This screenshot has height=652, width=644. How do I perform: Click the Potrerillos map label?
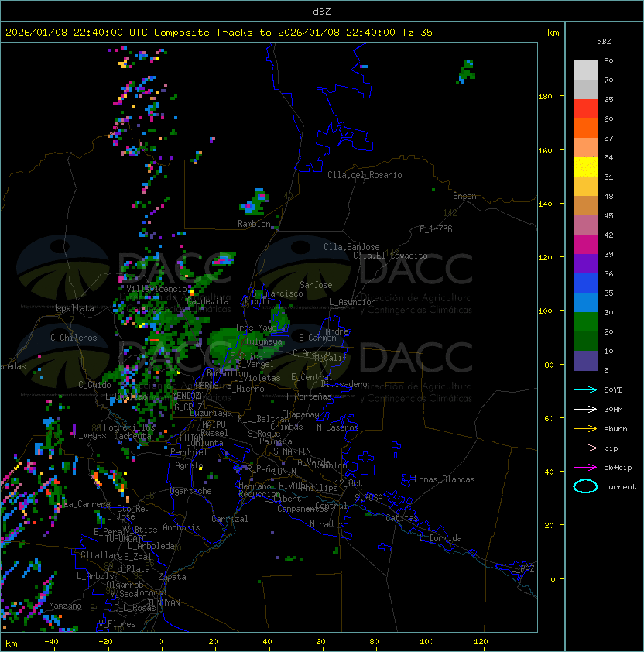click(129, 427)
